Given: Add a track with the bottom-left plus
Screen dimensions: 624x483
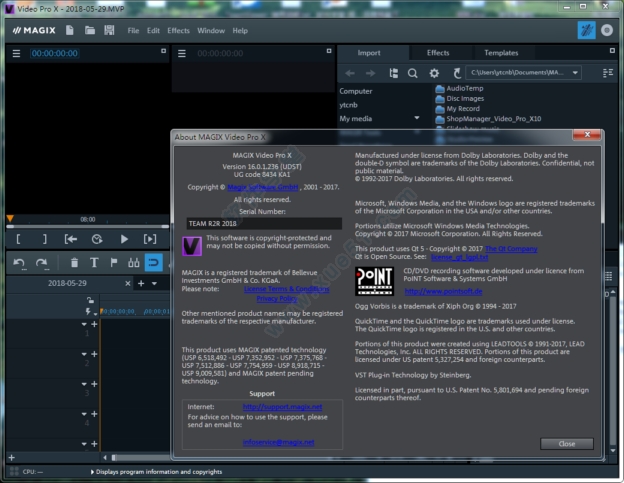Looking at the screenshot, I should [12, 458].
